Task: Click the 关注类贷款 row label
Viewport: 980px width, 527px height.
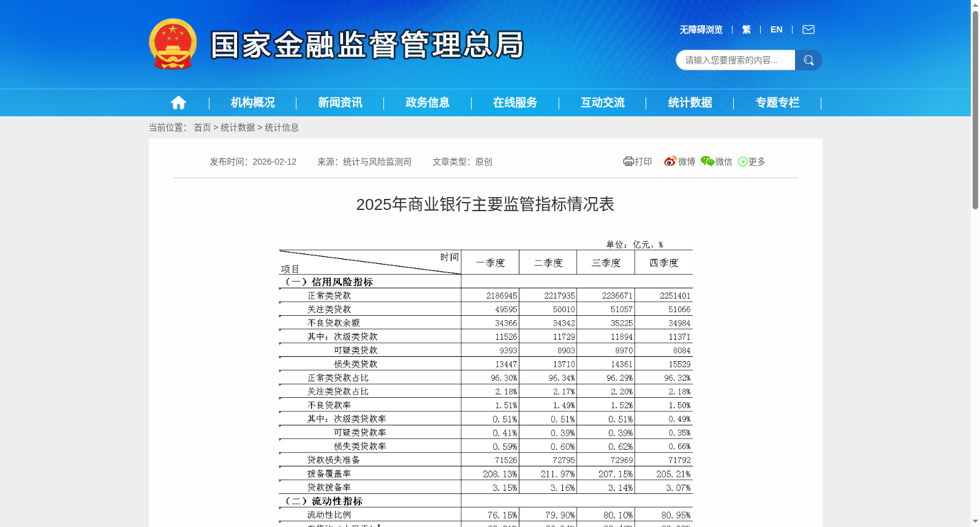Action: tap(330, 309)
